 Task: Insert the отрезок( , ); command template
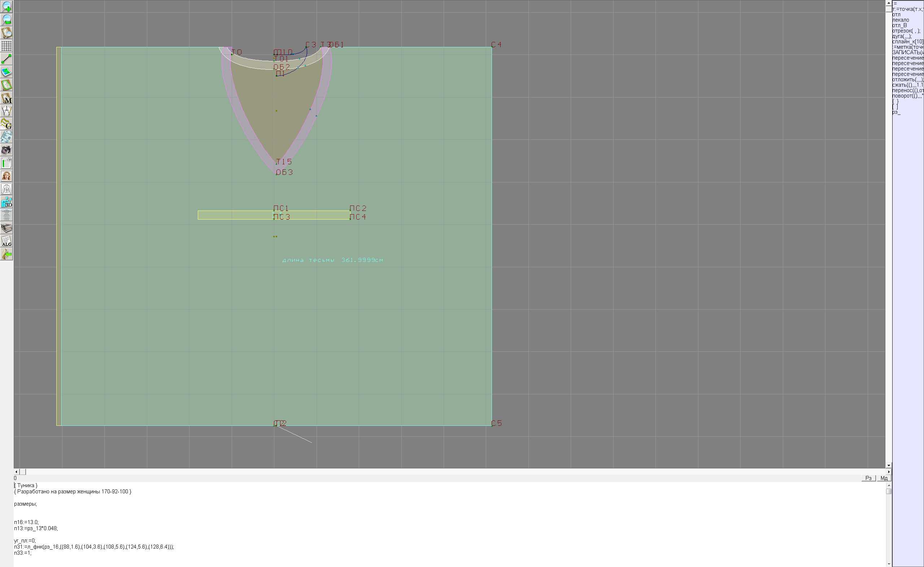coord(906,31)
